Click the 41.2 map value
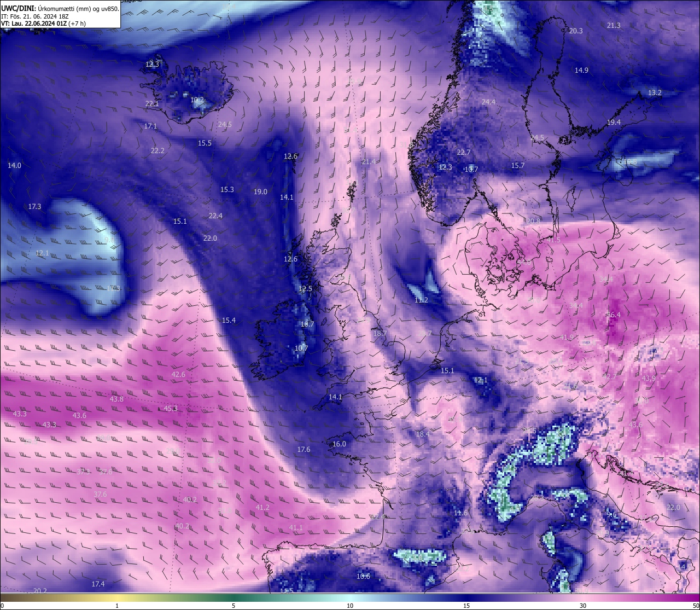700x610 pixels. [x=262, y=507]
